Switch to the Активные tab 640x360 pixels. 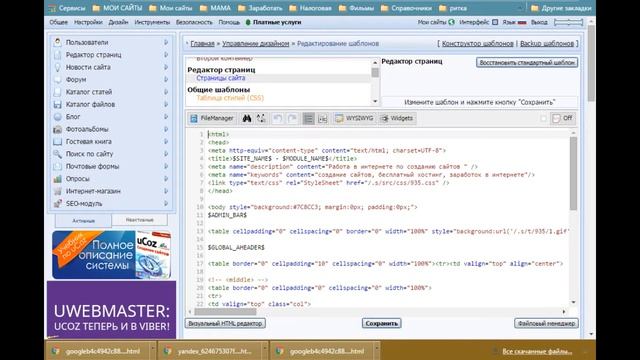coord(83,221)
